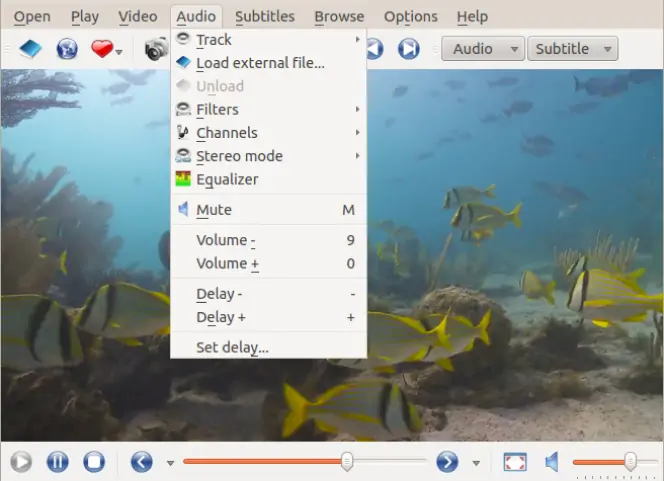The height and width of the screenshot is (481, 664).
Task: Click the seek bar slider handle
Action: (x=347, y=462)
